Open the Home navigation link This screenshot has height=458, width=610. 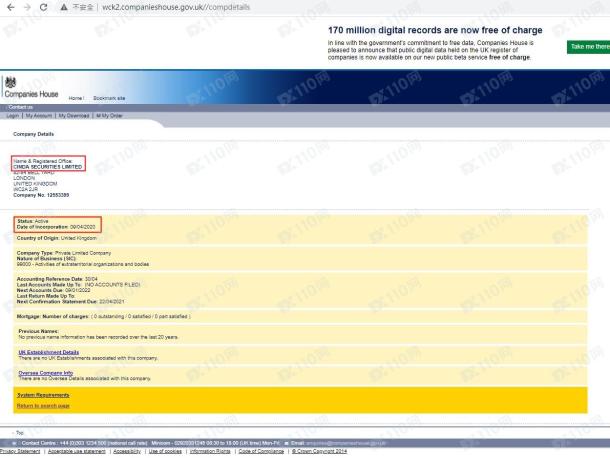point(75,98)
